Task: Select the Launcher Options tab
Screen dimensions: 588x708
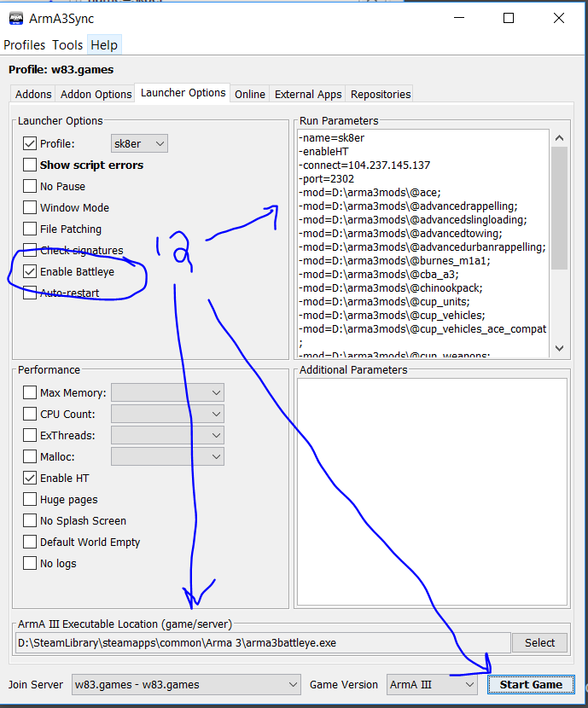Action: point(183,93)
